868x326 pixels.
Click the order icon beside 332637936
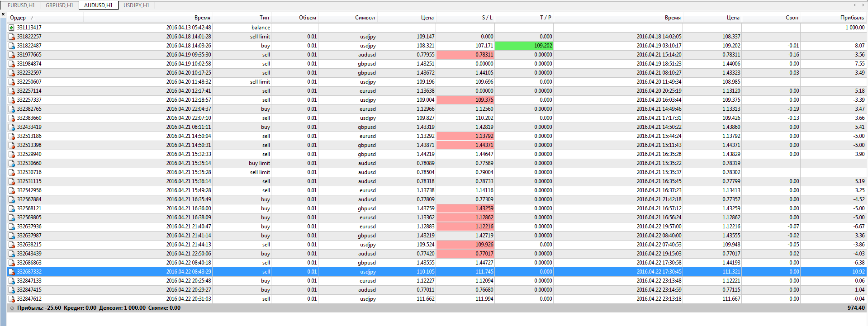(12, 227)
